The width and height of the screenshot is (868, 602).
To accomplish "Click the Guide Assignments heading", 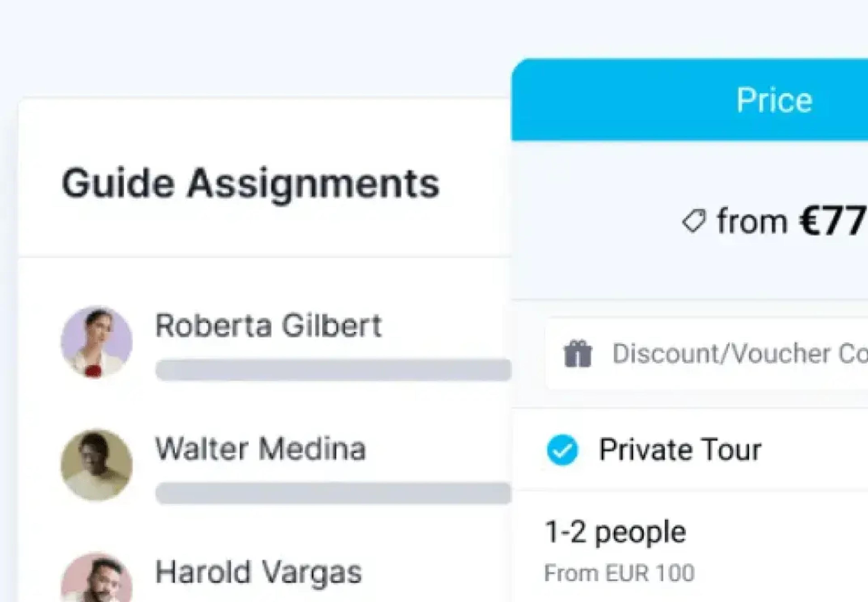I will pos(251,184).
